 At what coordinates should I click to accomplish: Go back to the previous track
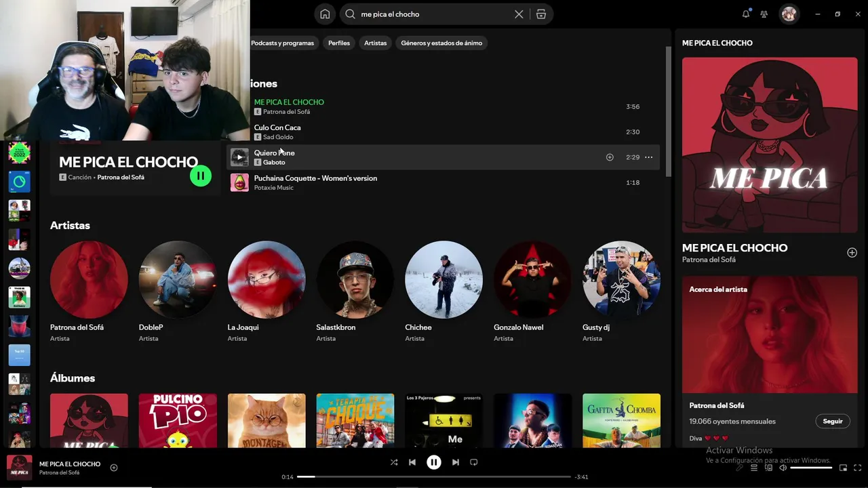412,462
